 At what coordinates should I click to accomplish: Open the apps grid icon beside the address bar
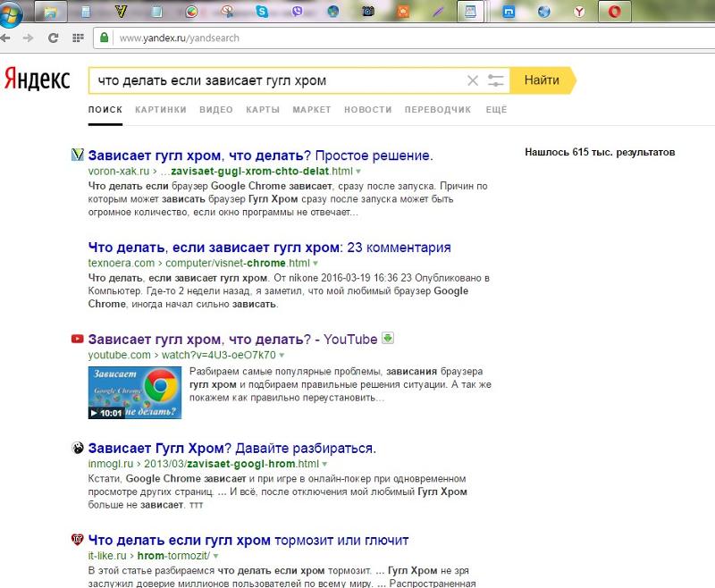tap(79, 38)
